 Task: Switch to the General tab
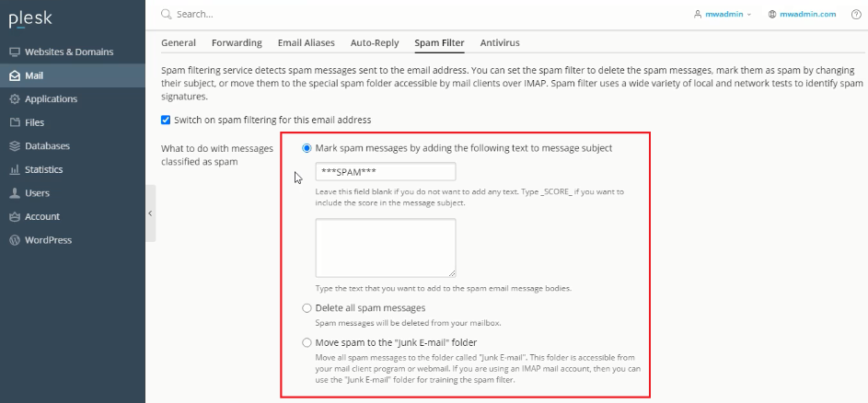(179, 42)
